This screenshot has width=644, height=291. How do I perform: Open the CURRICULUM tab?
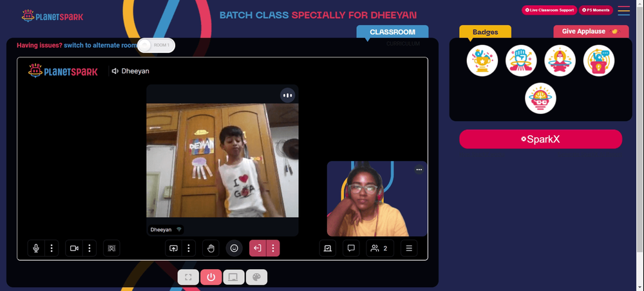click(x=403, y=44)
